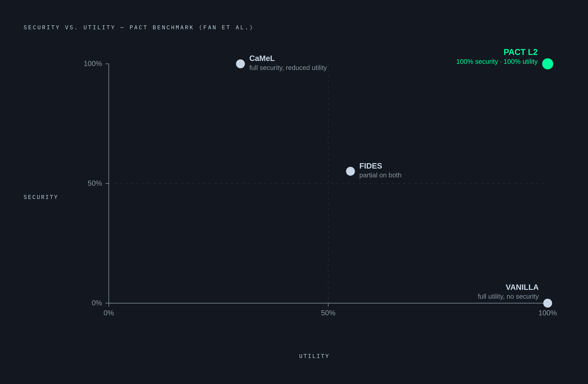This screenshot has width=588, height=384.
Task: Click '100% security · 100% utility' caption
Action: [497, 62]
